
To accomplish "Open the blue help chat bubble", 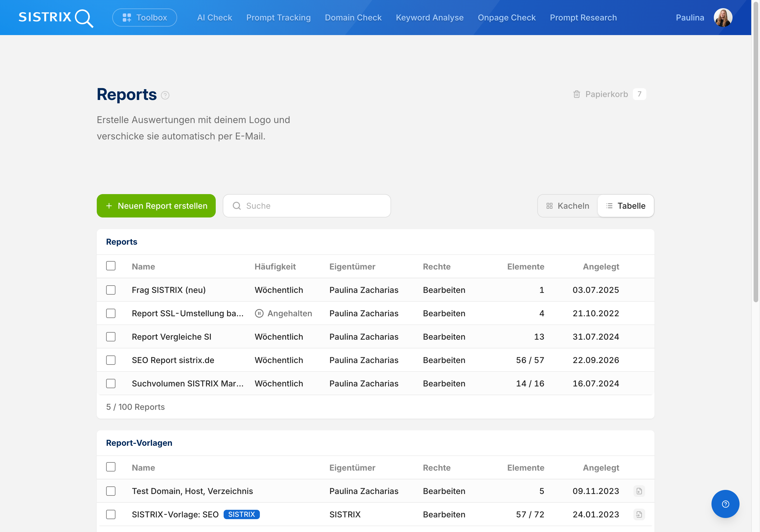I will 725,504.
